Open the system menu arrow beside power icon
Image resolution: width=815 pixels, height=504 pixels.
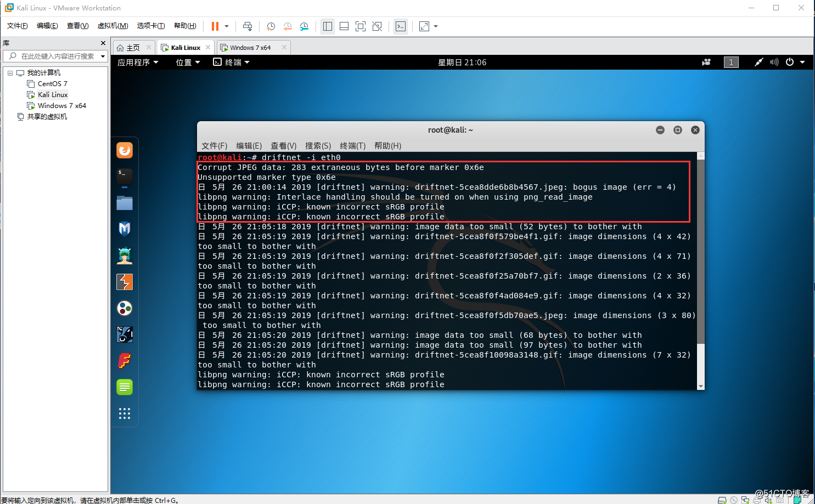[802, 62]
